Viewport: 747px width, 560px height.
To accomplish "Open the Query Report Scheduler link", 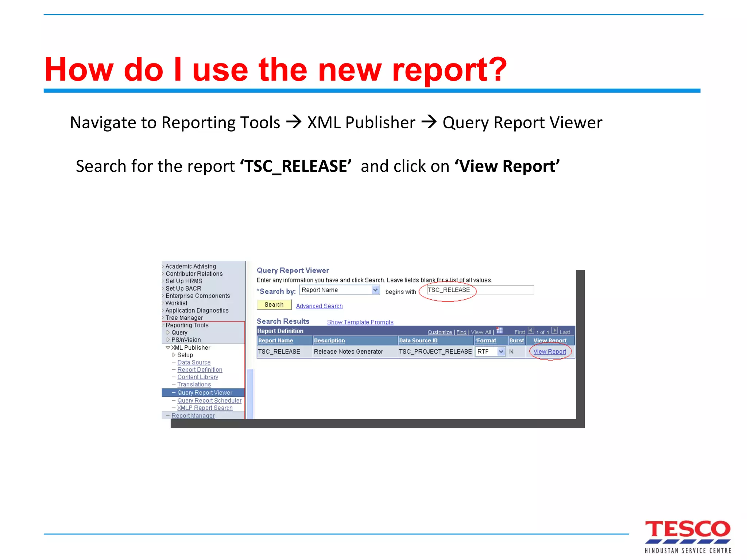I will 209,400.
